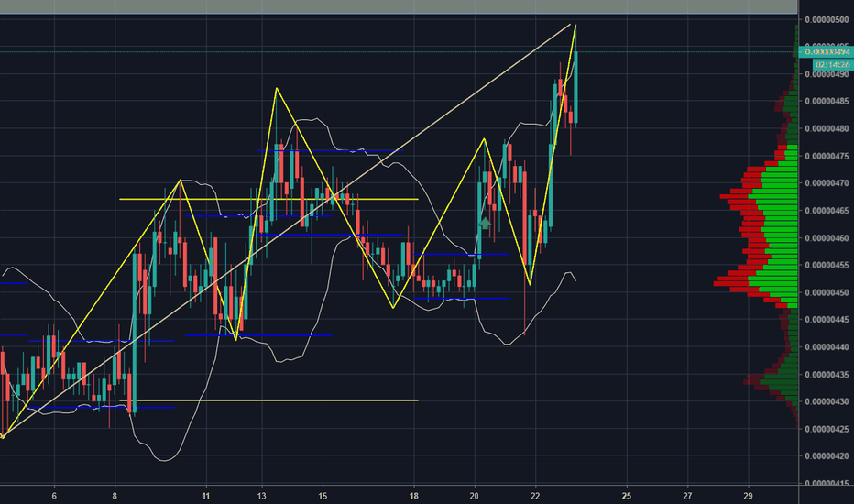Image resolution: width=854 pixels, height=504 pixels.
Task: Click the 0.00000420 price axis label
Action: point(827,456)
